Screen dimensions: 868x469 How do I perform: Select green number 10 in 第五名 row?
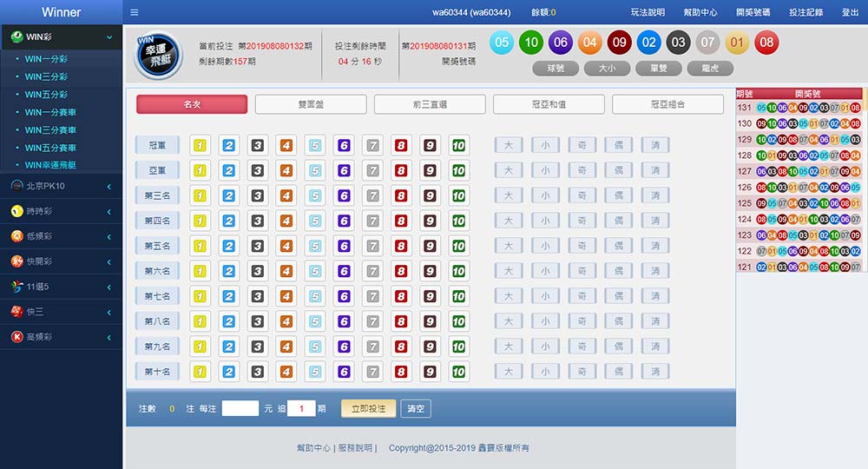(x=458, y=246)
